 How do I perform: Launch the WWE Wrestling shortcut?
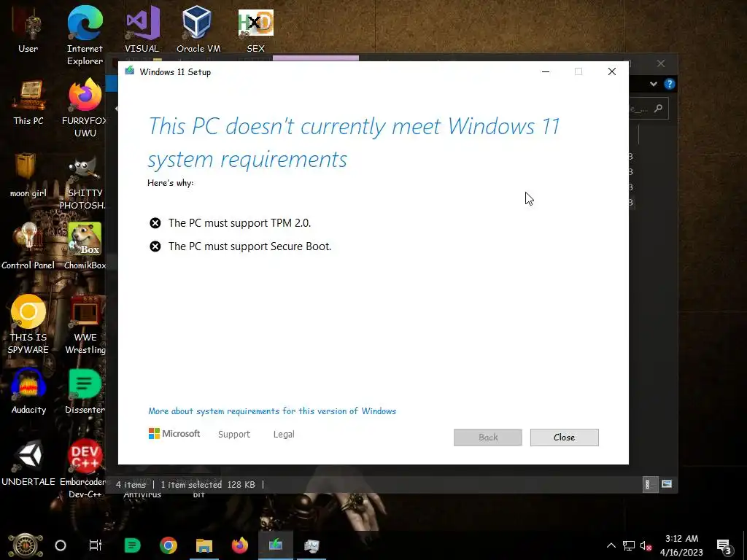85,324
